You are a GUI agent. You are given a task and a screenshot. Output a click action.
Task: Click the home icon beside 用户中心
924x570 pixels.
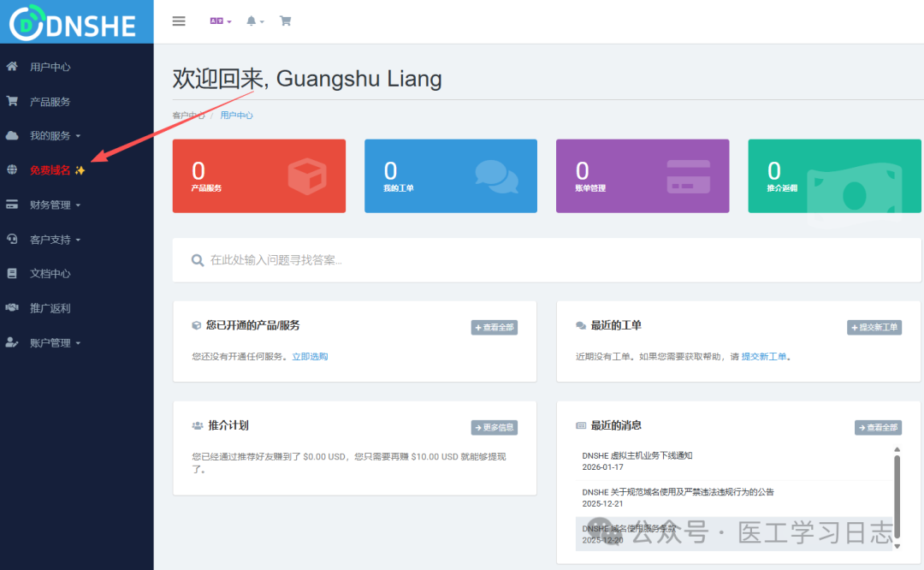coord(12,67)
